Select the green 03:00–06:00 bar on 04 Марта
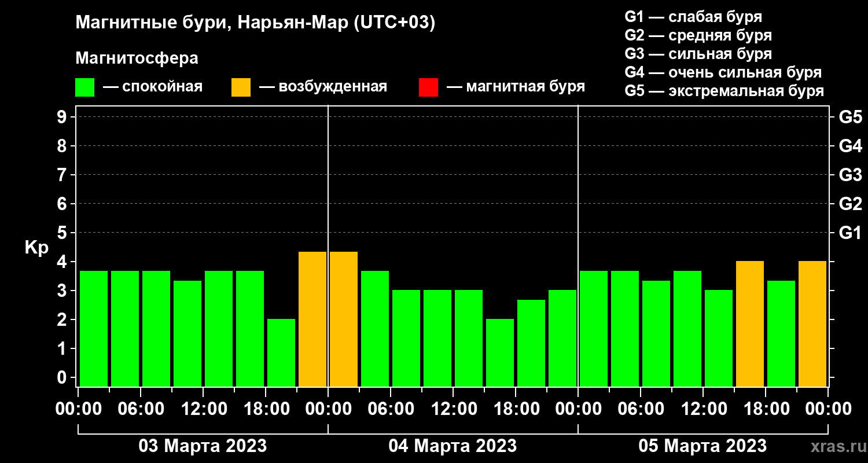Screen dimensions: 868x463 pos(375,329)
